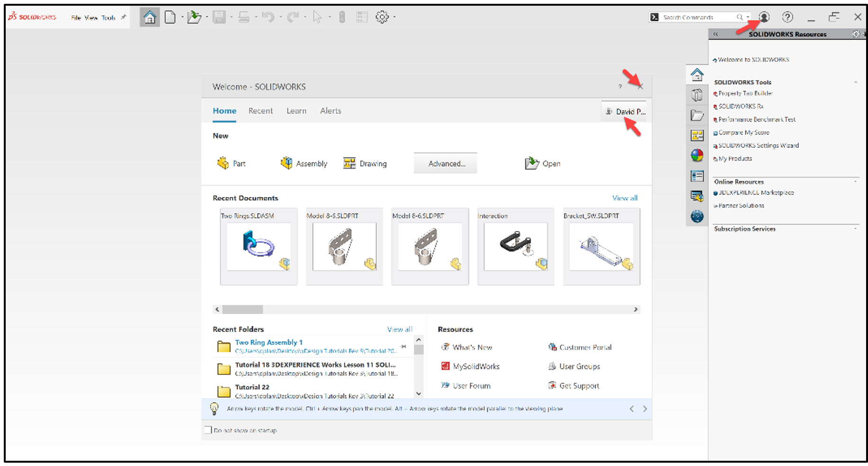
Task: Check 'Do not show on startup'
Action: coord(208,430)
